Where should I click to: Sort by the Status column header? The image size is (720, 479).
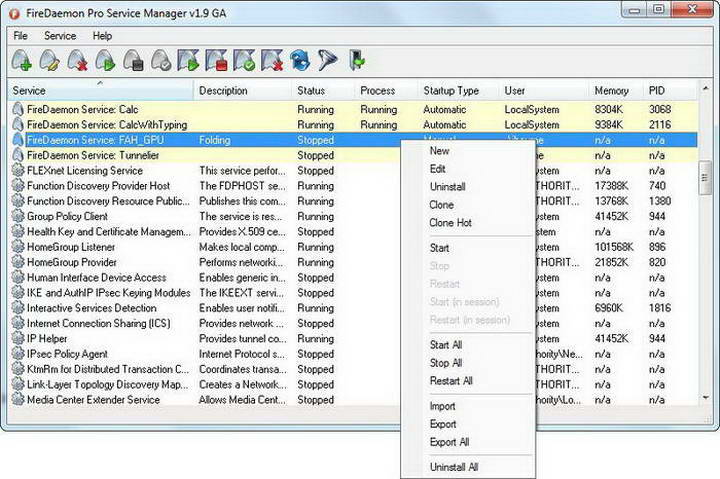click(323, 90)
